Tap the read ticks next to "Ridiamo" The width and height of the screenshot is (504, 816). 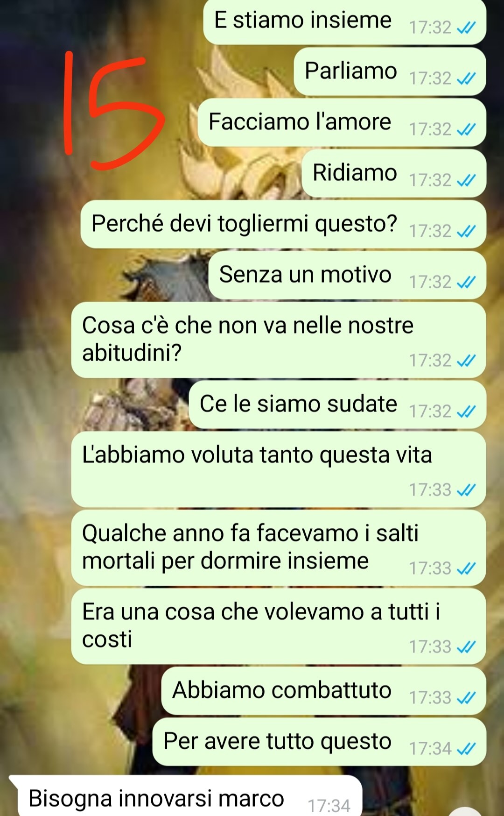pyautogui.click(x=466, y=181)
